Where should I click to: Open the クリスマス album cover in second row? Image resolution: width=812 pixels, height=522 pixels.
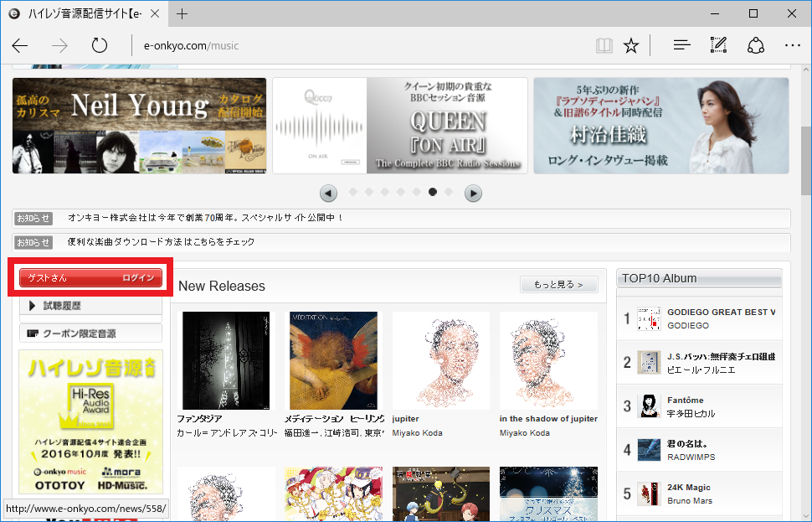548,494
